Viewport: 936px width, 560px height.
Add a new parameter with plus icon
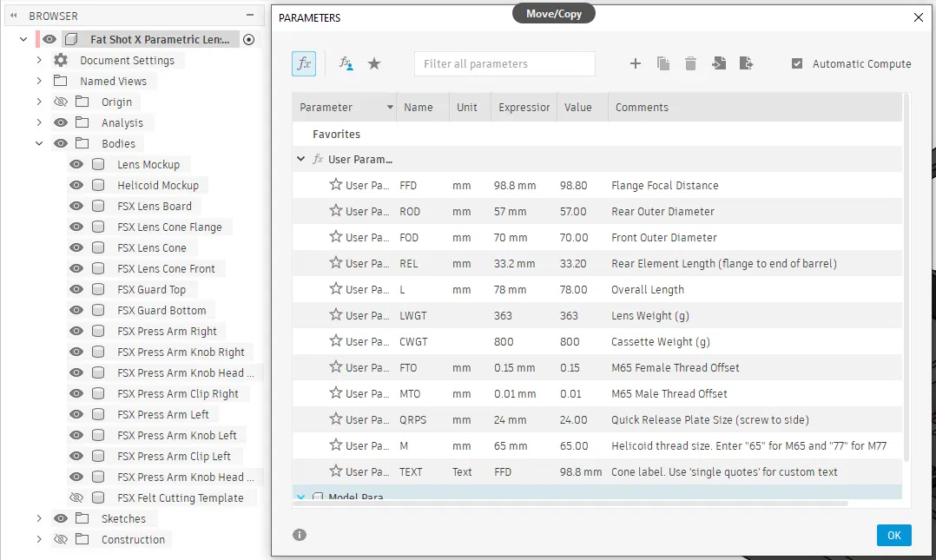pyautogui.click(x=636, y=64)
